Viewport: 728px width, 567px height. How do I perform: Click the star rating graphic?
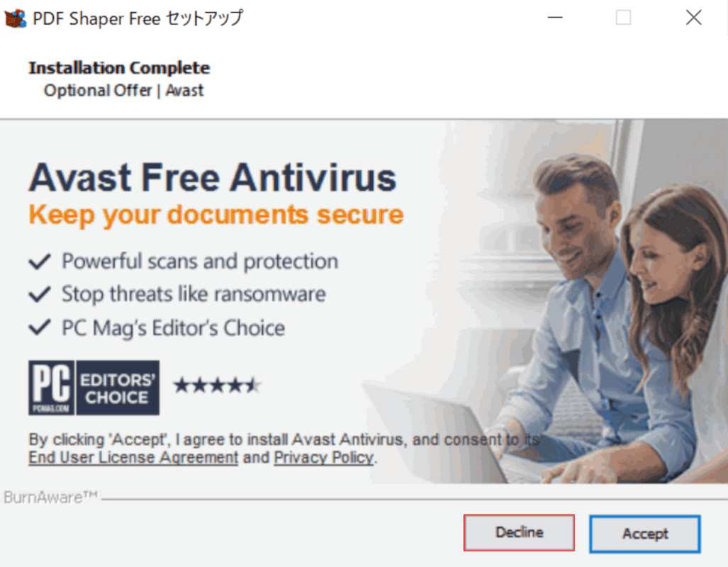(217, 386)
